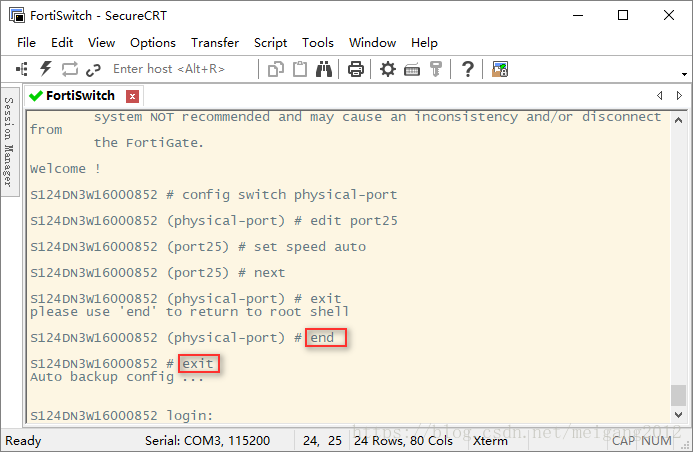Viewport: 693px width, 452px height.
Task: Show previous tabs with left arrow
Action: pos(659,95)
